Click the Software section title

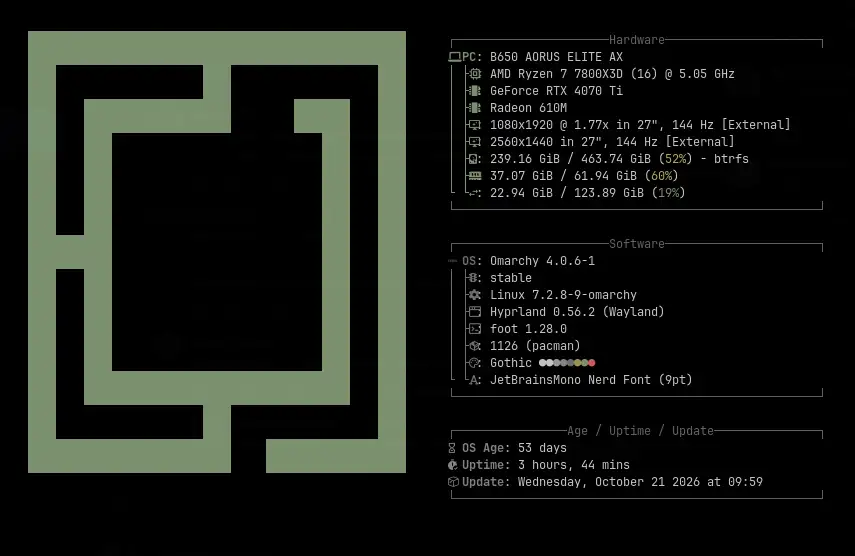[636, 244]
